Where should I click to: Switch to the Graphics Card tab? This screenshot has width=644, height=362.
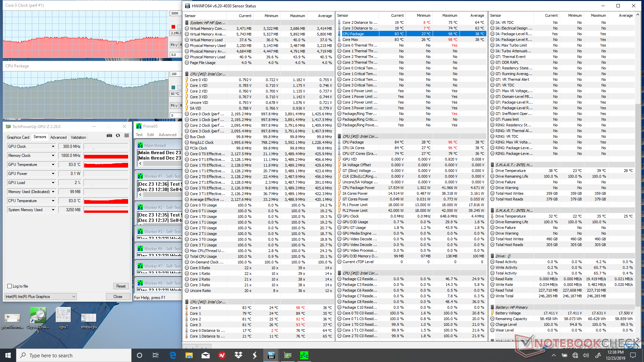pyautogui.click(x=18, y=137)
